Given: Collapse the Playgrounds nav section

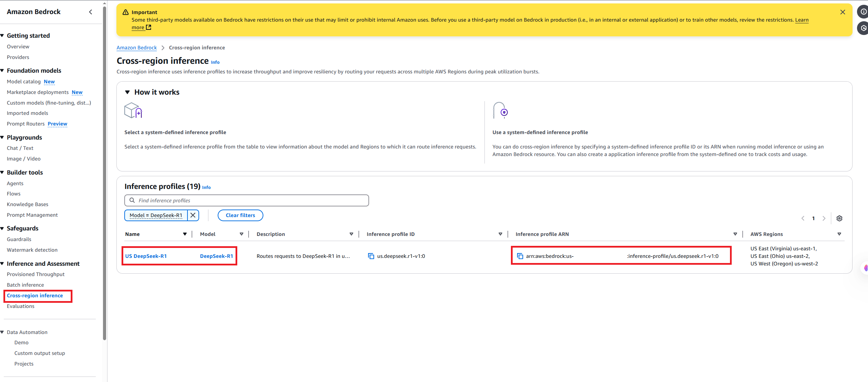Looking at the screenshot, I should (x=2, y=138).
